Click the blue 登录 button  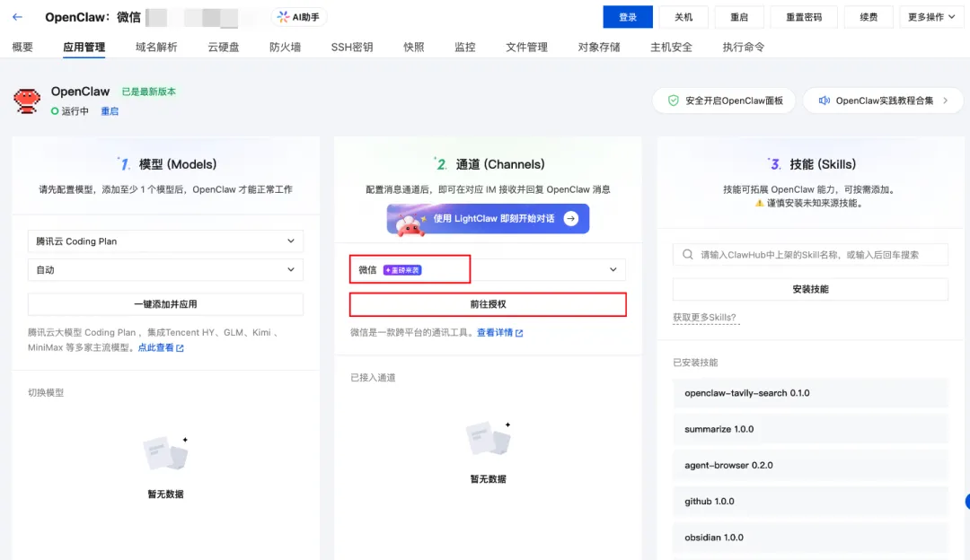pyautogui.click(x=628, y=17)
